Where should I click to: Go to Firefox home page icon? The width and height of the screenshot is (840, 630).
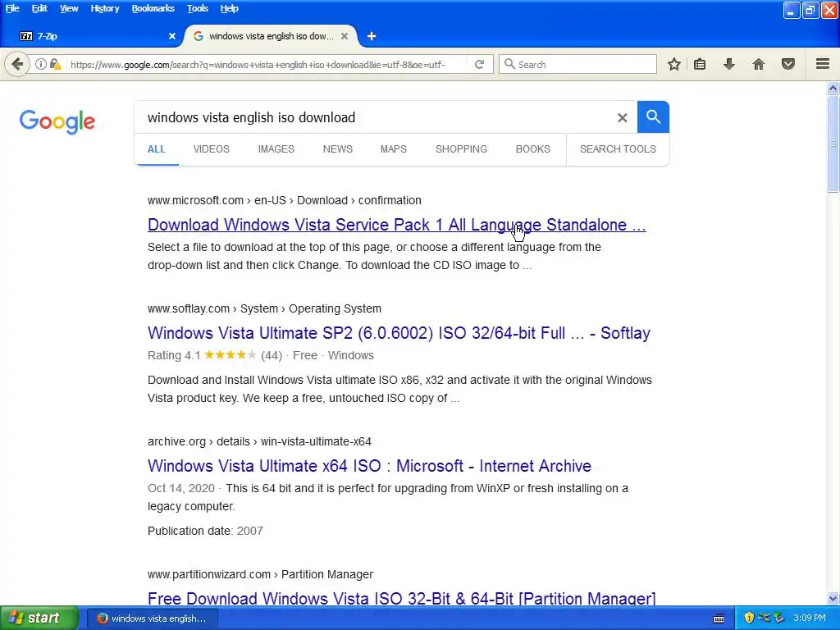point(759,64)
